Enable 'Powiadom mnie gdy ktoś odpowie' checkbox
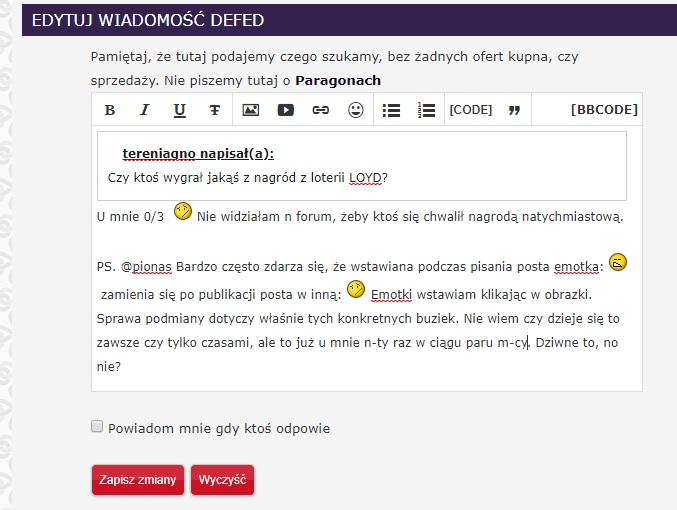The width and height of the screenshot is (677, 510). point(97,427)
